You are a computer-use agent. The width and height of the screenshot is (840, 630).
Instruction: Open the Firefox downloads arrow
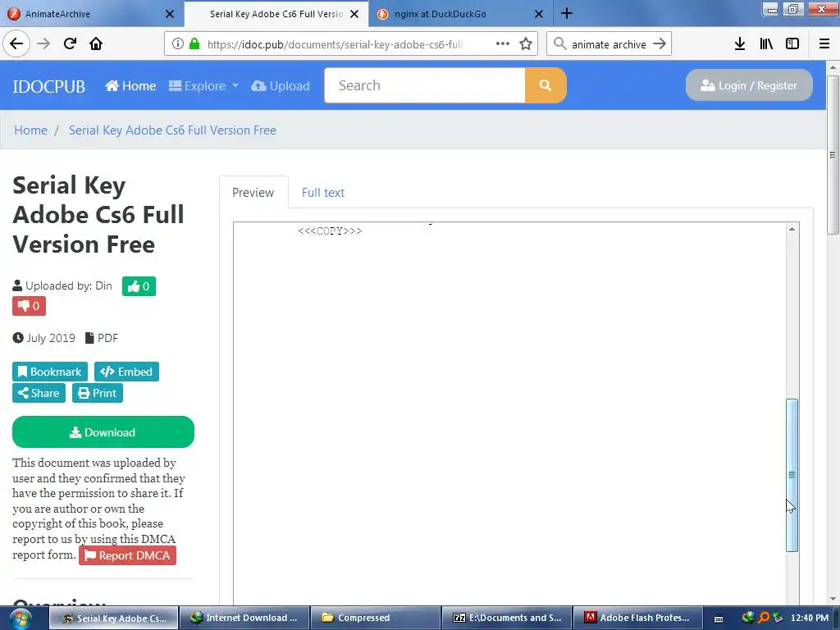pyautogui.click(x=740, y=44)
